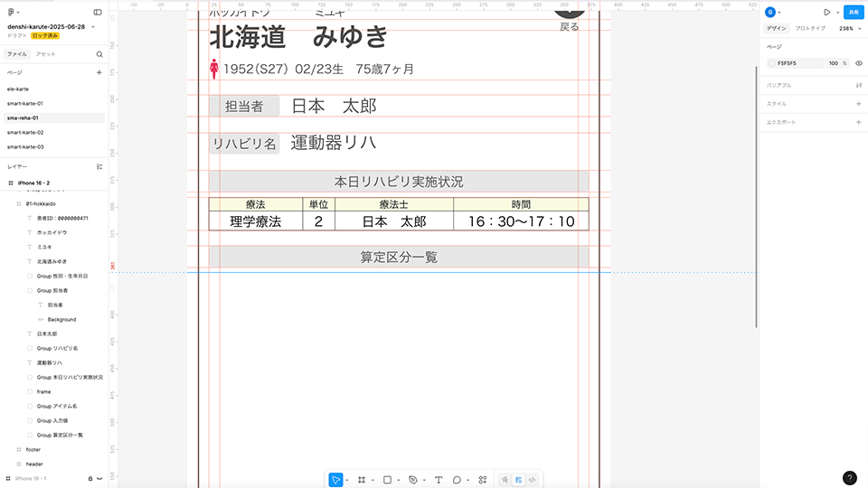The width and height of the screenshot is (868, 488).
Task: Select the Rectangle shape tool
Action: pyautogui.click(x=387, y=480)
